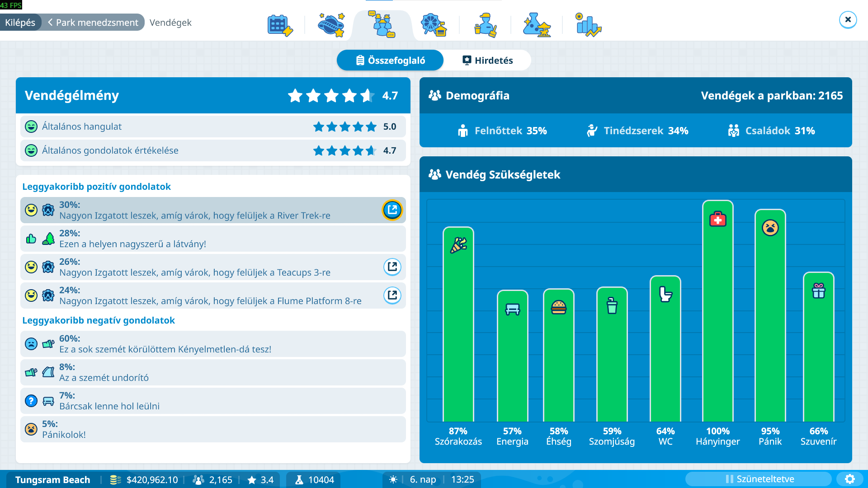
Task: Open the settings gear icon
Action: click(850, 479)
